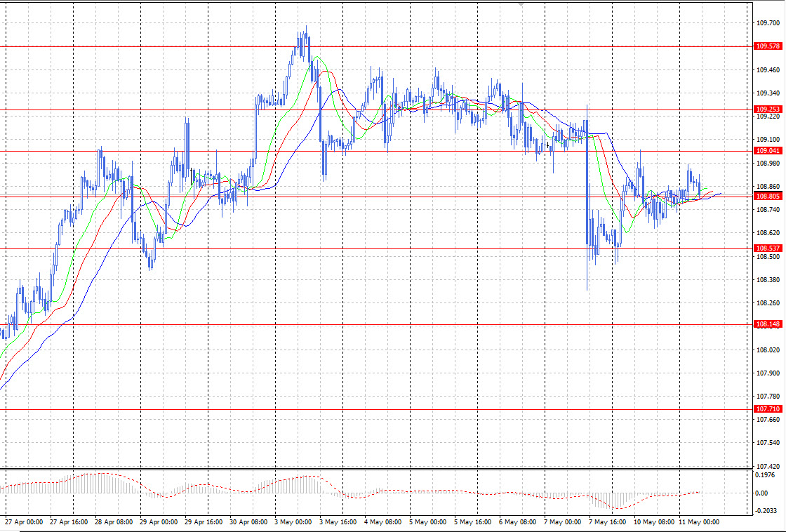Click the 109.460 price axis value

[x=768, y=70]
